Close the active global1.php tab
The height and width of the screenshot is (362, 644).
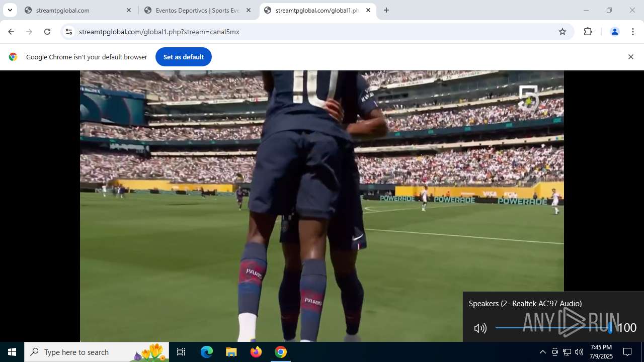[368, 10]
